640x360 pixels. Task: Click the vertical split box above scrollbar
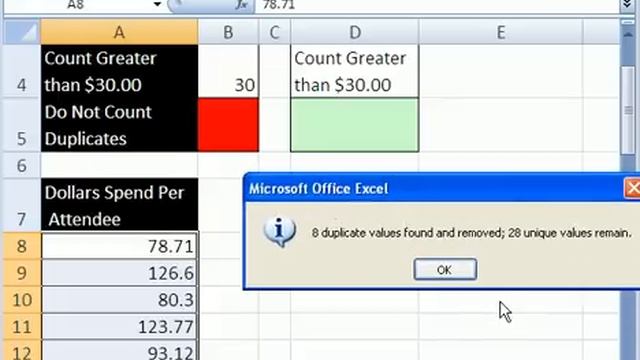[x=628, y=23]
